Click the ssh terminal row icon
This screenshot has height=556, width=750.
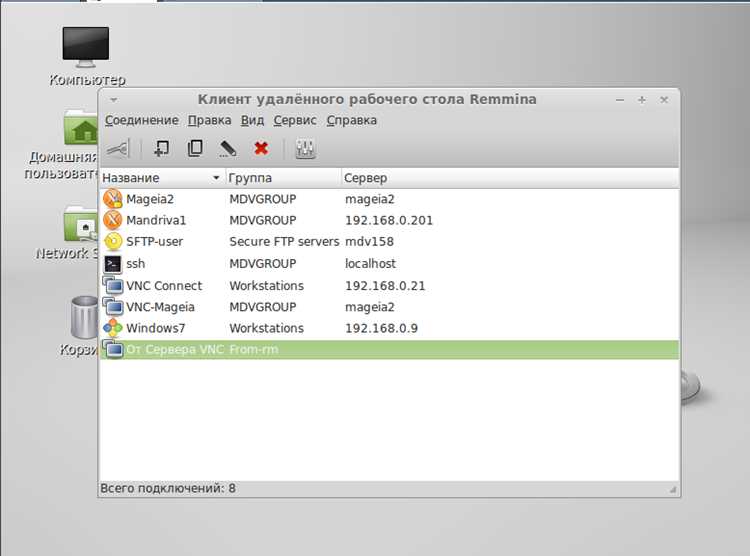coord(113,264)
